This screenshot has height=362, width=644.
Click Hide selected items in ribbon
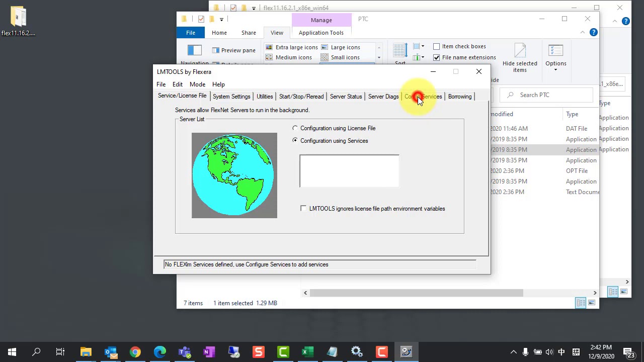click(520, 58)
